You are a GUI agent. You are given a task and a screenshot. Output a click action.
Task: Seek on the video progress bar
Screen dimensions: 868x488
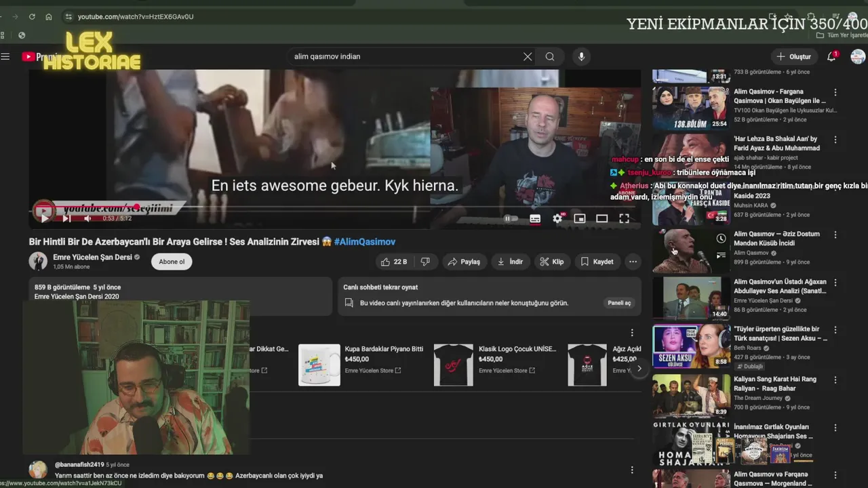(x=334, y=207)
